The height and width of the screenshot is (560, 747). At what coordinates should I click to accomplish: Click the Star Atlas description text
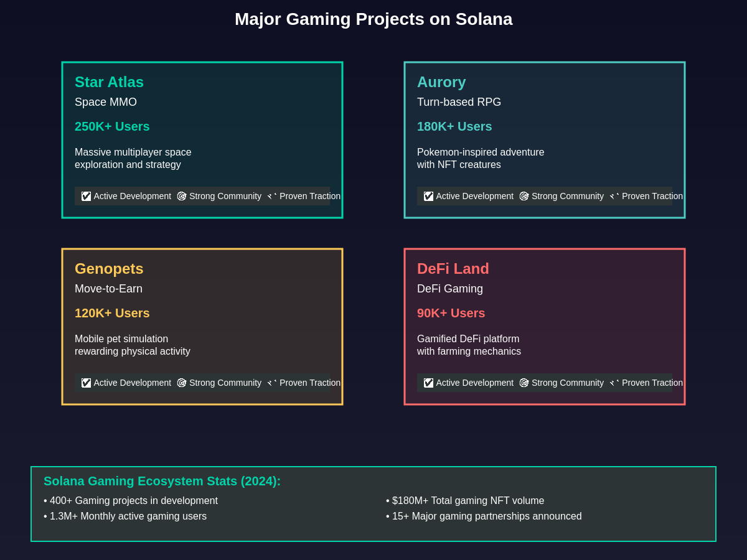133,159
